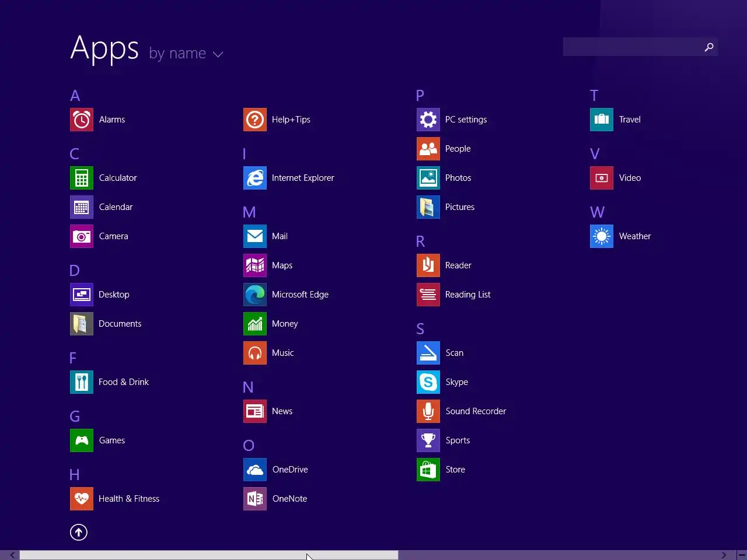The width and height of the screenshot is (747, 560).
Task: Launch the Food & Drink icon
Action: pos(82,382)
